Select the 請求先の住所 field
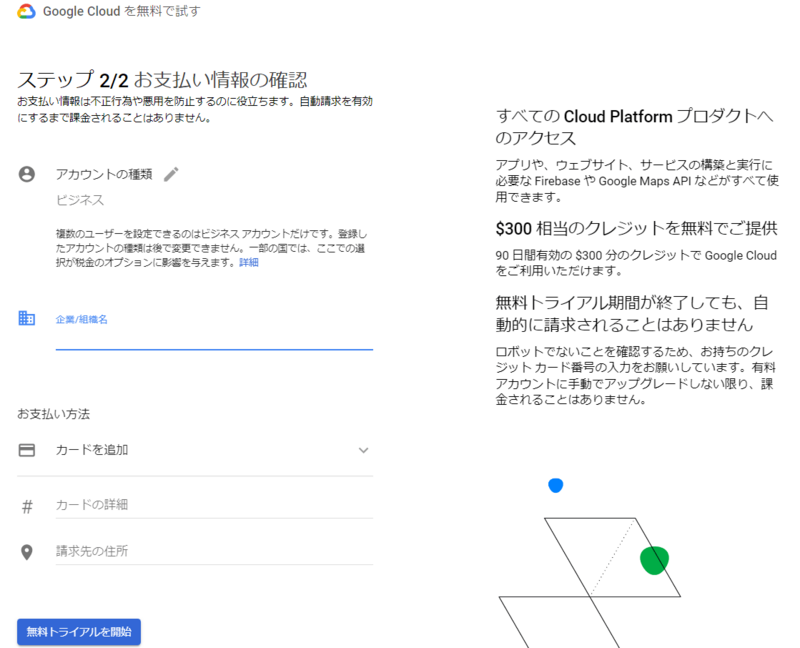 click(x=213, y=551)
